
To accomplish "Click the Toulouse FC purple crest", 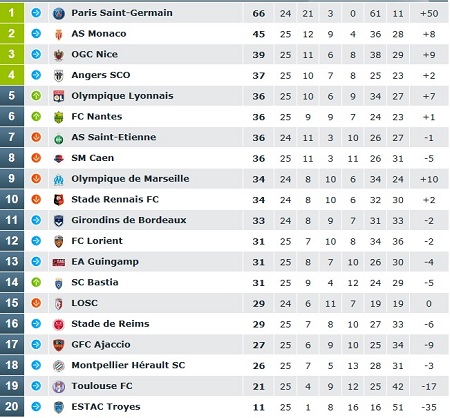I will coord(59,386).
